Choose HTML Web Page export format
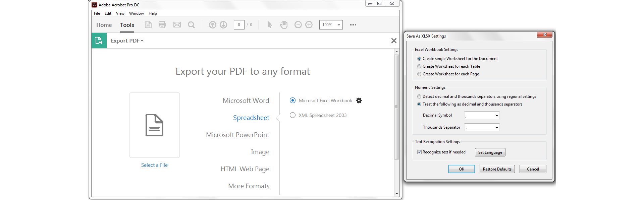644x200 pixels. [x=245, y=169]
